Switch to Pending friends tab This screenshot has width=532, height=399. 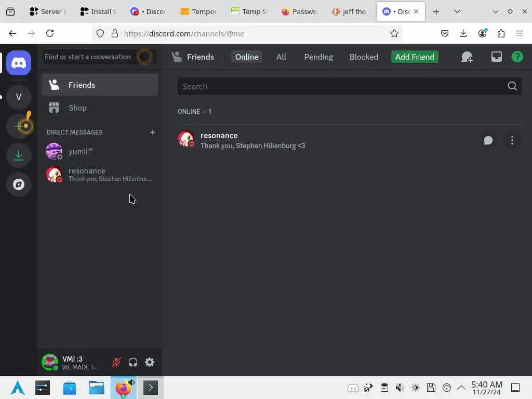pyautogui.click(x=318, y=57)
